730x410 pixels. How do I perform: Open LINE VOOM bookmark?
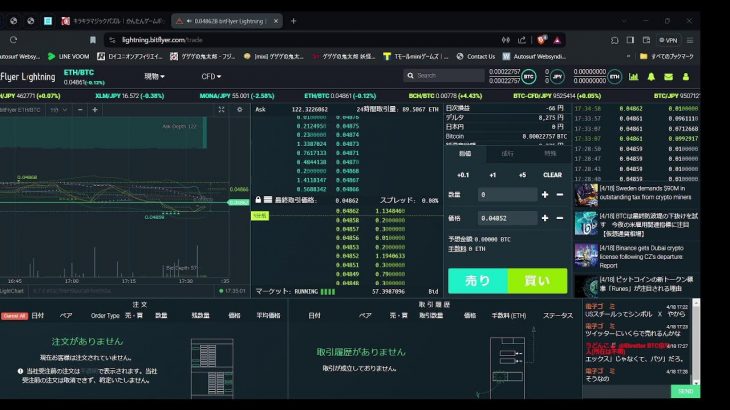tap(68, 56)
